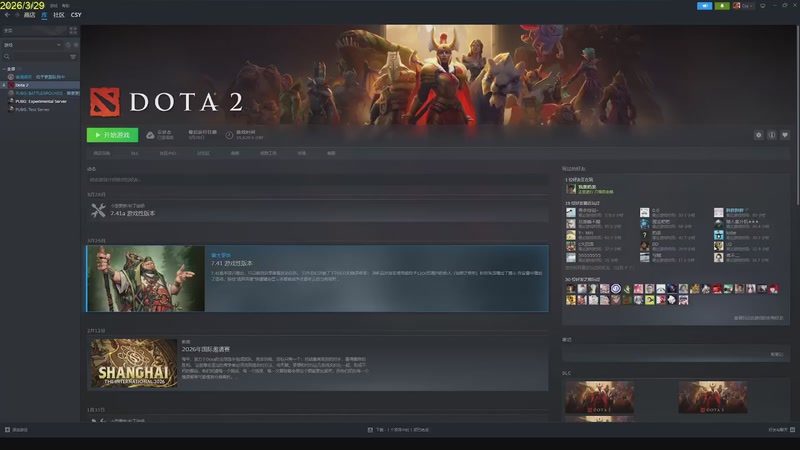Click the blue announcements megaphone button
Viewport: 800px width, 450px height.
pos(704,6)
